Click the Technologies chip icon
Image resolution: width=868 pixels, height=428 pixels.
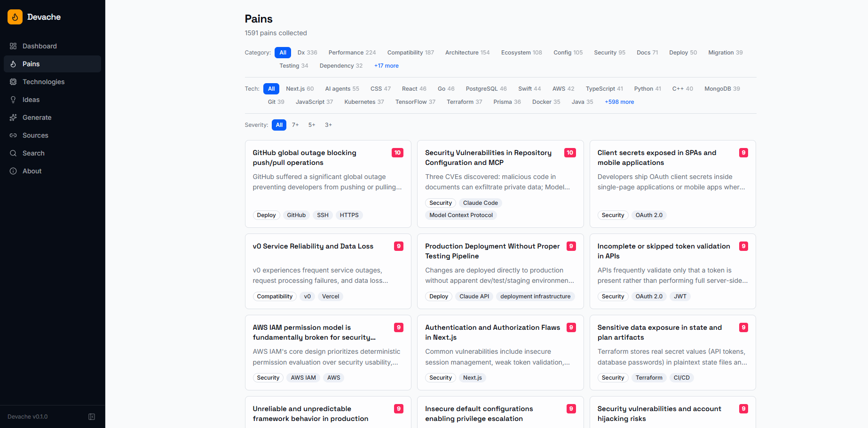coord(13,82)
